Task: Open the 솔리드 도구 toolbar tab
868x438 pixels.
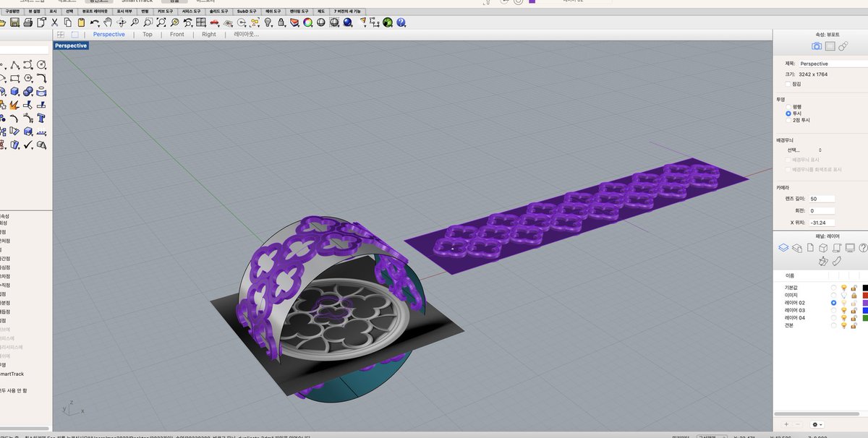Action: pos(219,11)
